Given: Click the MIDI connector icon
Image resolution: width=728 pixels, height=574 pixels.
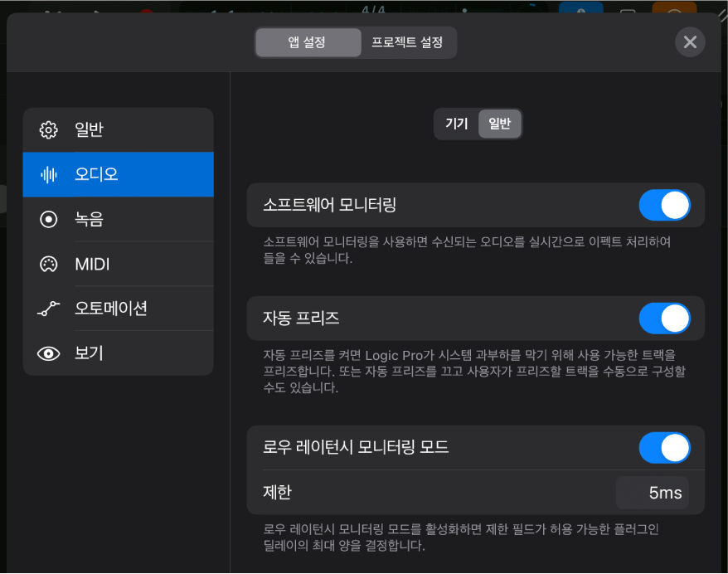Looking at the screenshot, I should pyautogui.click(x=48, y=265).
